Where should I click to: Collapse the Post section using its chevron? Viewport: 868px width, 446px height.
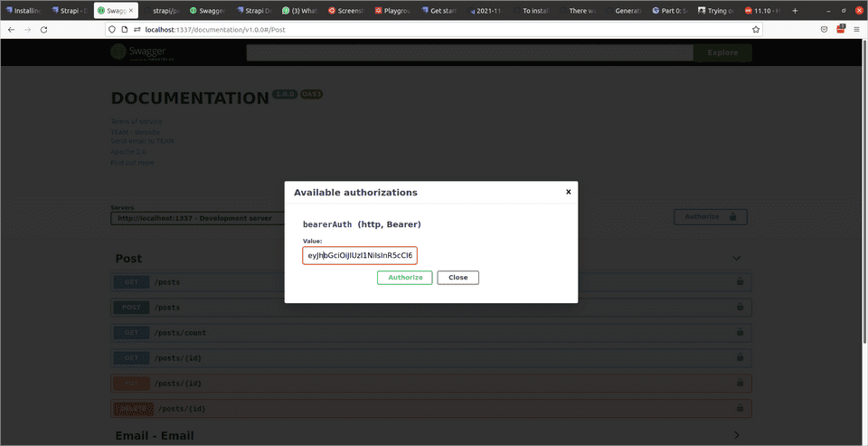pyautogui.click(x=736, y=258)
